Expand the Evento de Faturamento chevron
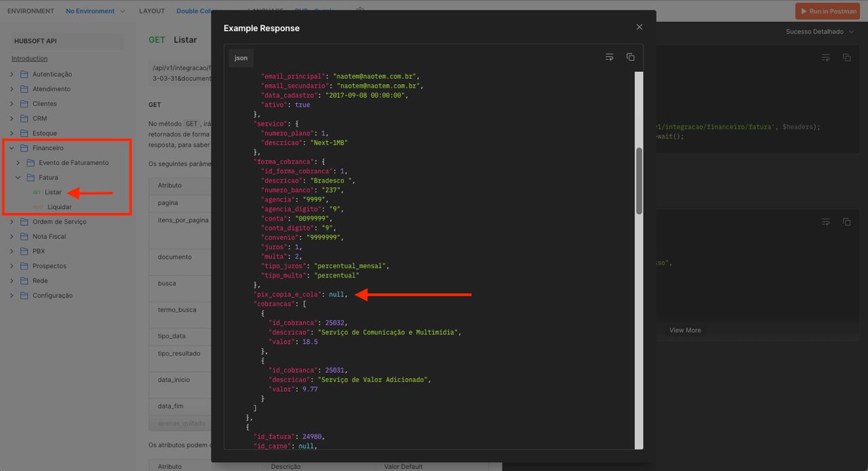 (x=18, y=163)
